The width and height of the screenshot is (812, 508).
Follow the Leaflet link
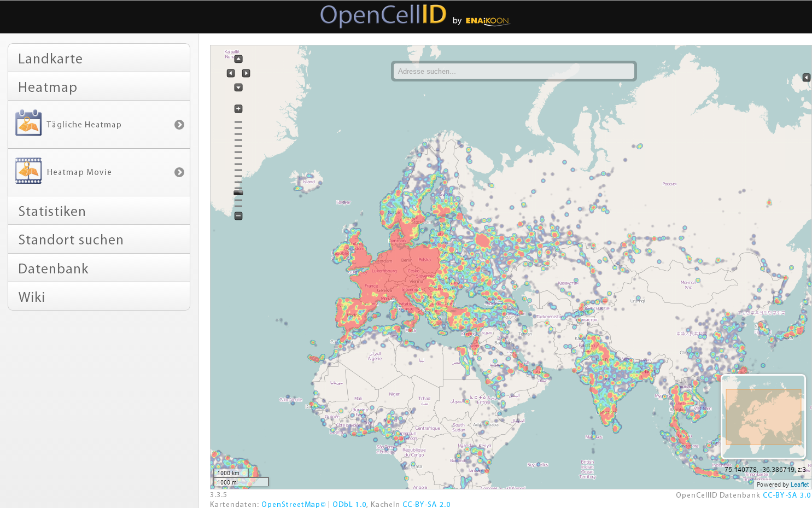[x=799, y=484]
